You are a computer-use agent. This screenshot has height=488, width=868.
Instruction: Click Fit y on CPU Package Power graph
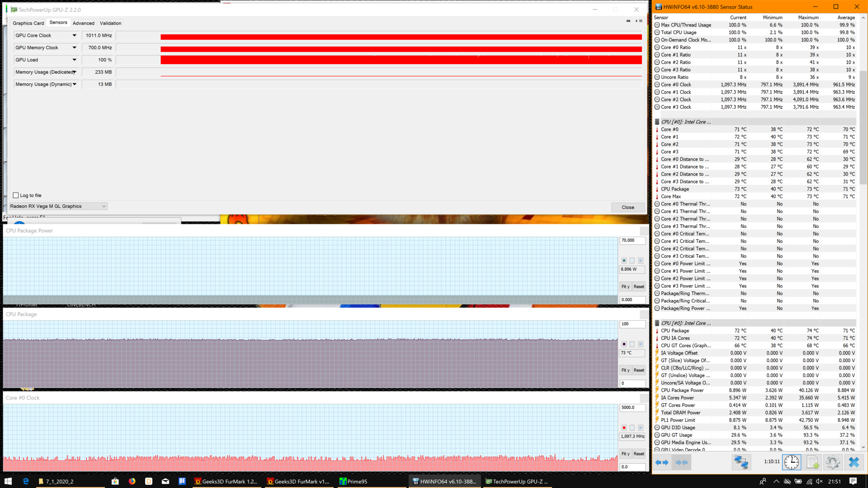(625, 286)
